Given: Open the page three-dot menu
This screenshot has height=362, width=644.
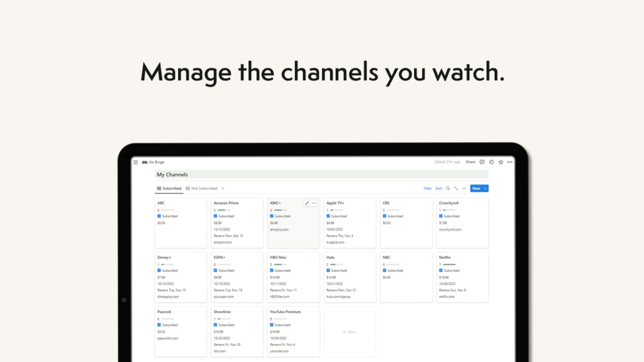Looking at the screenshot, I should pos(509,162).
